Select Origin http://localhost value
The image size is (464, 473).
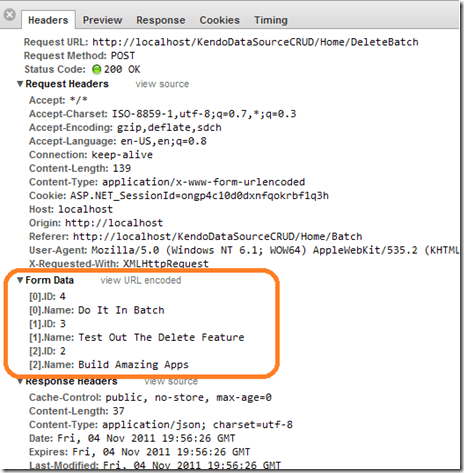(x=114, y=223)
